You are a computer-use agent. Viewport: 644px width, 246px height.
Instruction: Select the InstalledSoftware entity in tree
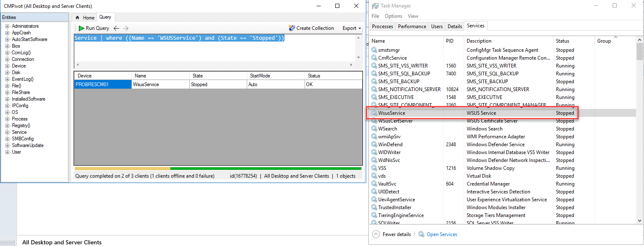point(29,99)
